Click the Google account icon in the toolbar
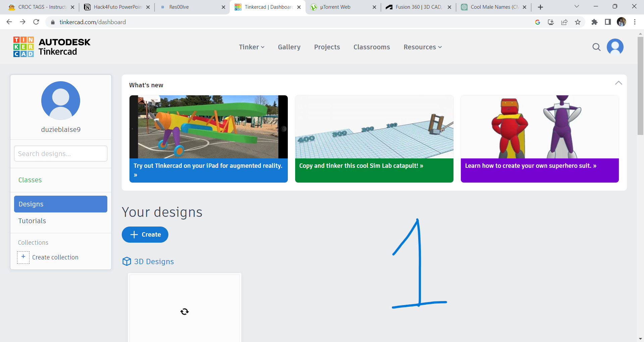 click(538, 22)
